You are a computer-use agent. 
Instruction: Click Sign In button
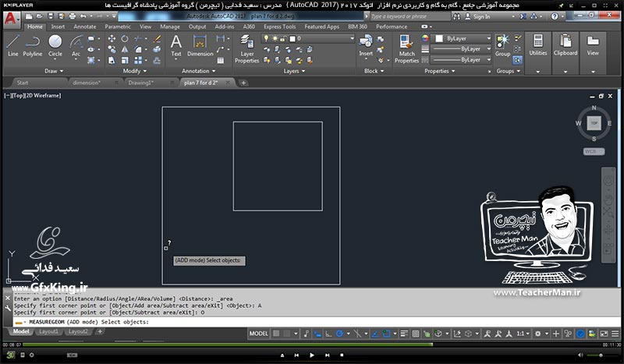tap(478, 16)
